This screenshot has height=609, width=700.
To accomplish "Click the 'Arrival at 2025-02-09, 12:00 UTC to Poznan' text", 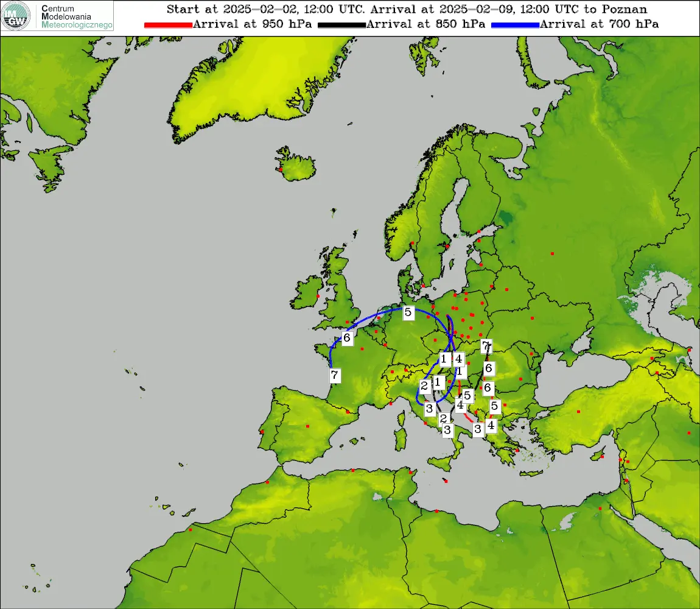I will coord(509,9).
